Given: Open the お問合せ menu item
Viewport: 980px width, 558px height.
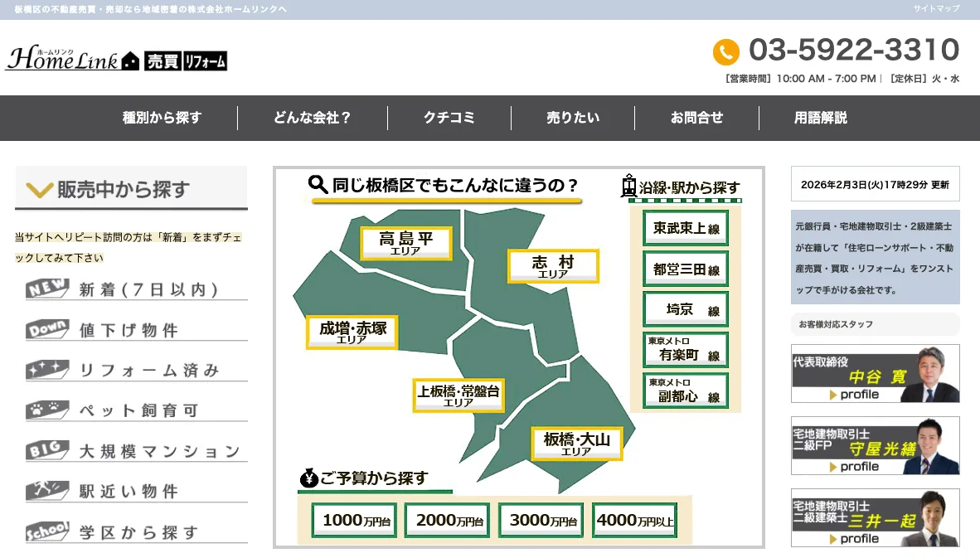Looking at the screenshot, I should tap(697, 118).
